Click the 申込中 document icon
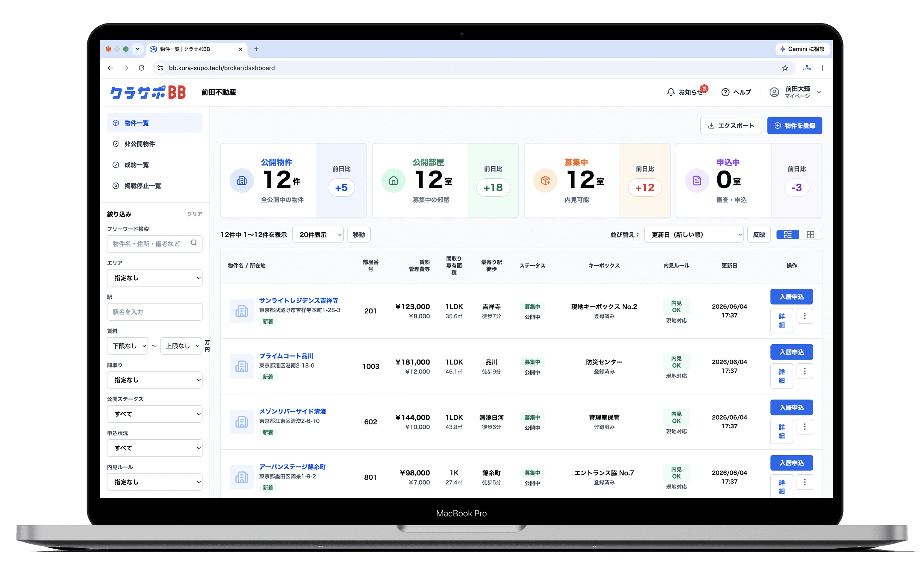Image resolution: width=924 pixels, height=574 pixels. [697, 181]
